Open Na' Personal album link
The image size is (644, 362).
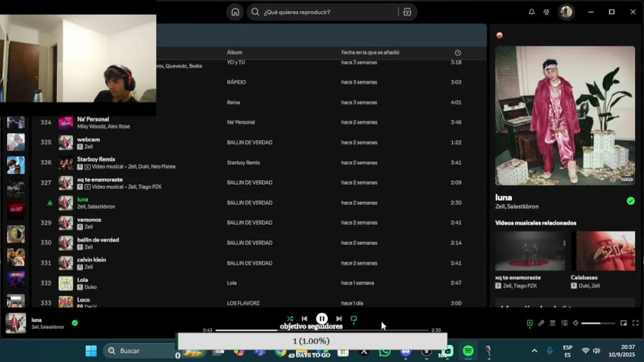(x=241, y=122)
